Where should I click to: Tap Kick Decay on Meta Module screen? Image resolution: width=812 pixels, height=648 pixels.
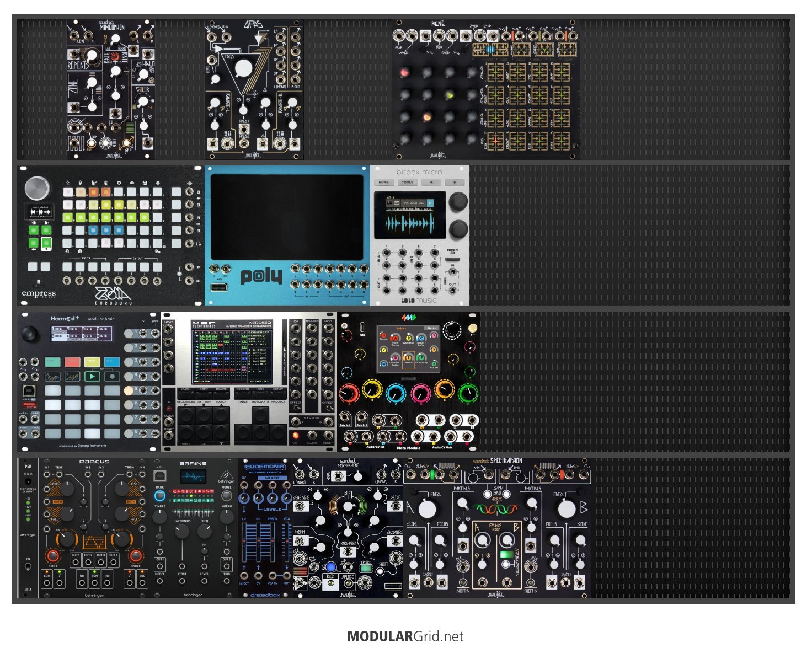421,359
